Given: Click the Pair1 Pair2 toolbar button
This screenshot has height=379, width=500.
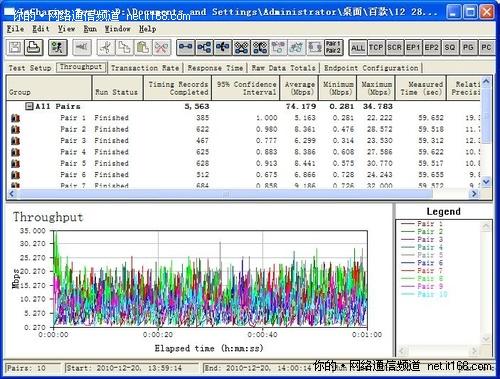Looking at the screenshot, I should click(x=333, y=48).
